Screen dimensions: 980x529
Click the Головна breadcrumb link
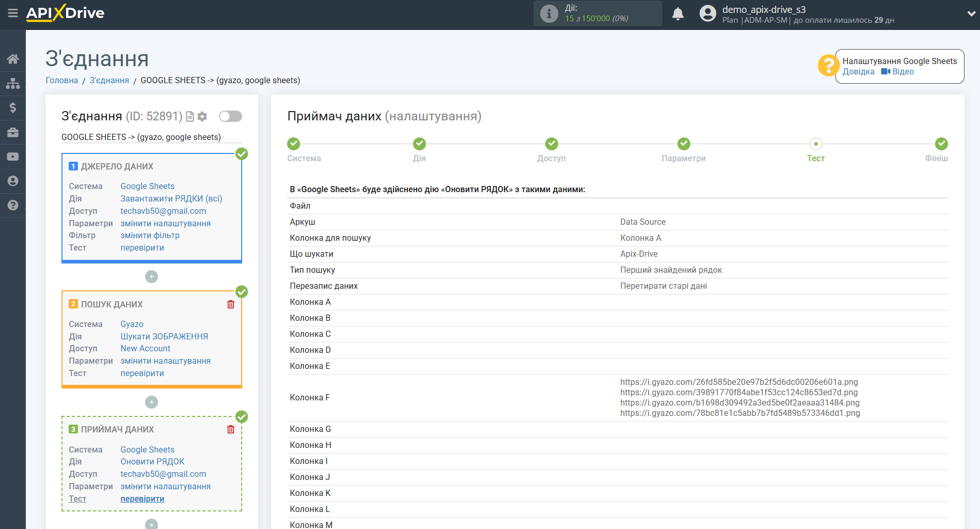(x=62, y=80)
